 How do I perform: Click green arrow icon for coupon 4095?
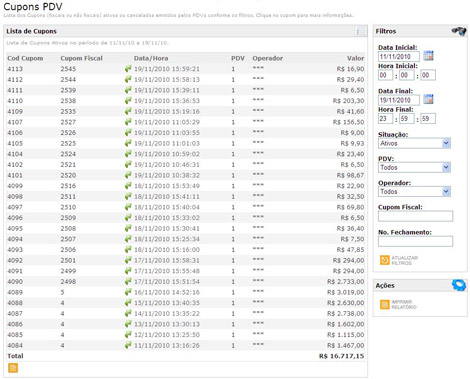[128, 228]
